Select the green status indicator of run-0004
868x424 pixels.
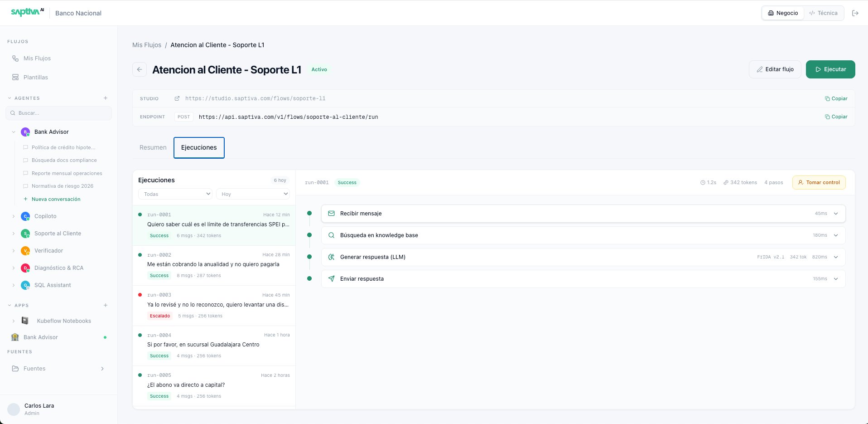pyautogui.click(x=140, y=335)
